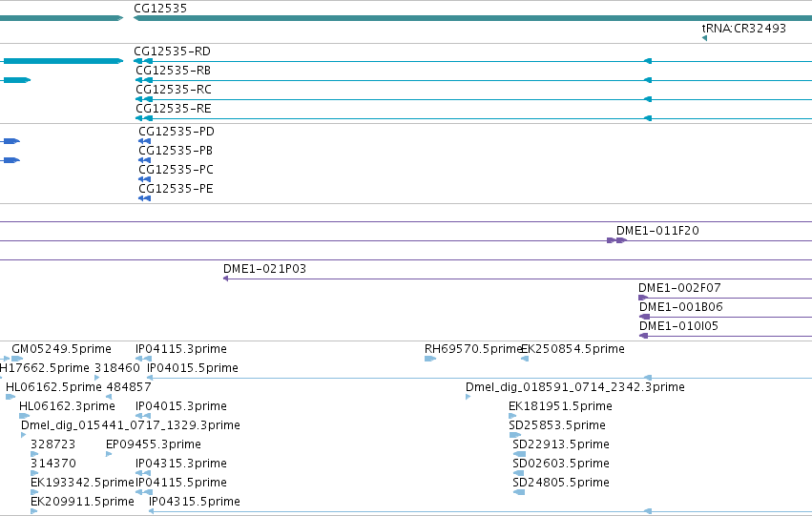Screen dimensions: 812x516
Task: Open EST GM05249.5prime
Action: tap(61, 349)
